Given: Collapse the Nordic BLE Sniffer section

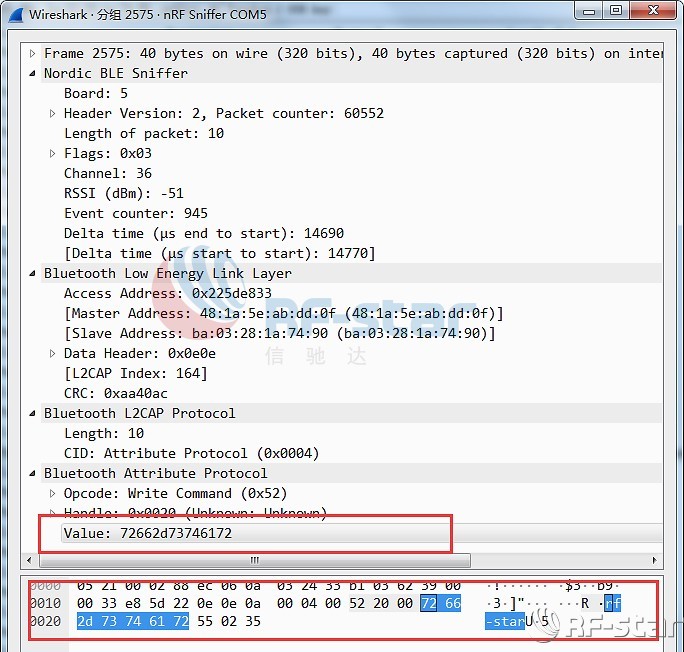Looking at the screenshot, I should [33, 73].
